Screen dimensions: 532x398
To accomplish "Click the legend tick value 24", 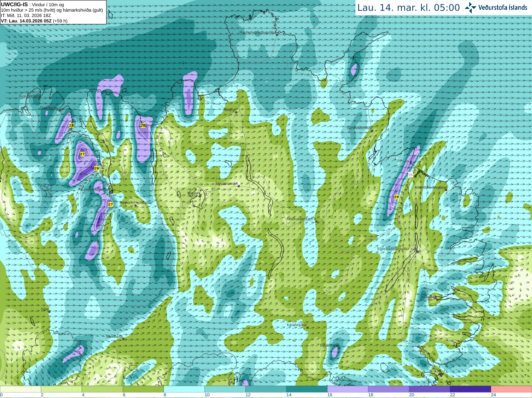I will point(493,395).
